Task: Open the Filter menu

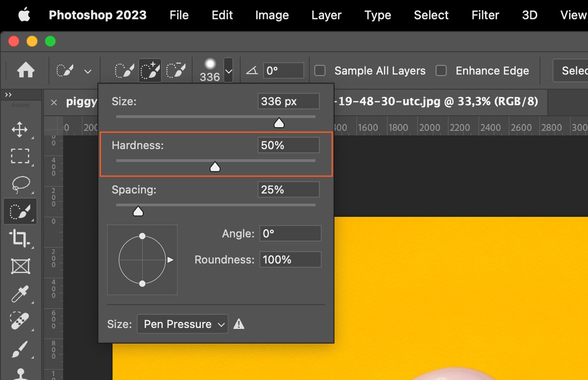Action: (485, 15)
